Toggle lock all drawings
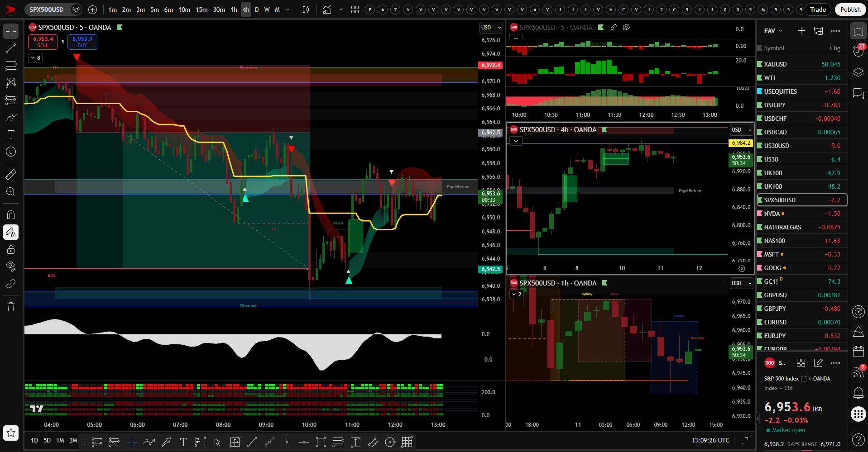 11,249
